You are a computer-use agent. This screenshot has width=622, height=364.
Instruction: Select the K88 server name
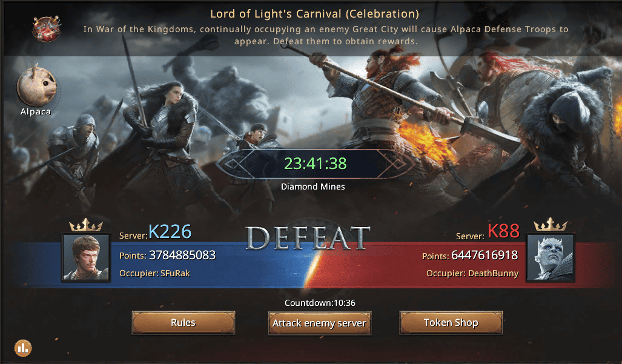(503, 231)
